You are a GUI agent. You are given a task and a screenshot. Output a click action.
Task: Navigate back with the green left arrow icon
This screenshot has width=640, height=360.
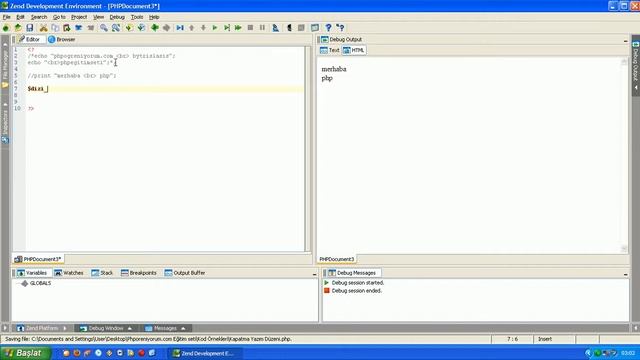click(x=155, y=28)
